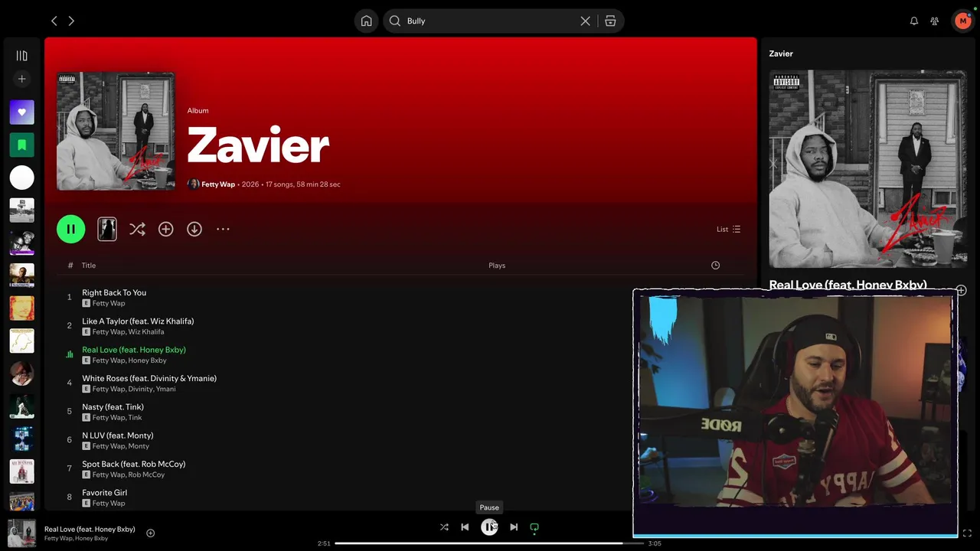Seek within the playback progress bar

pyautogui.click(x=489, y=543)
